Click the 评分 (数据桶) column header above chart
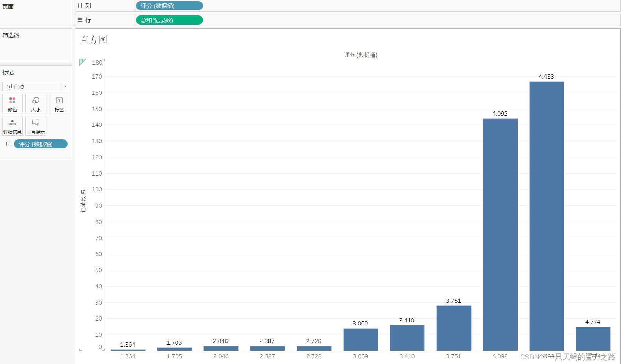The height and width of the screenshot is (364, 621). 361,55
